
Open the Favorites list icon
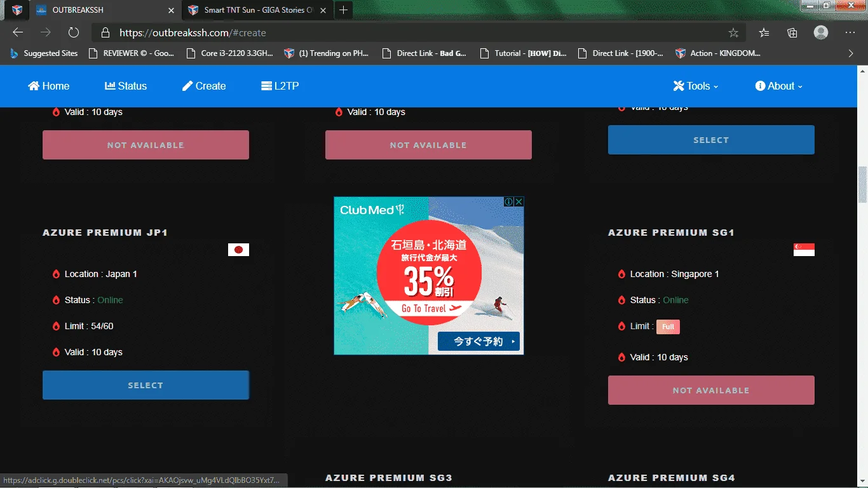764,32
